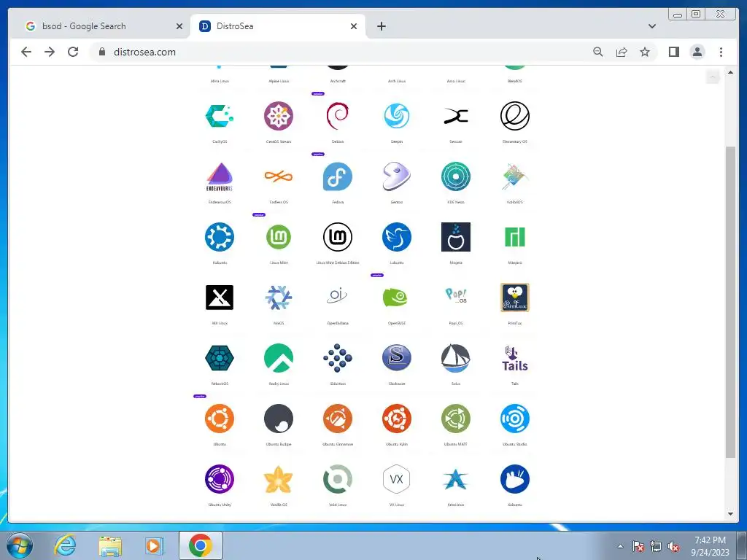Go back to previous page
This screenshot has width=747, height=560.
26,52
